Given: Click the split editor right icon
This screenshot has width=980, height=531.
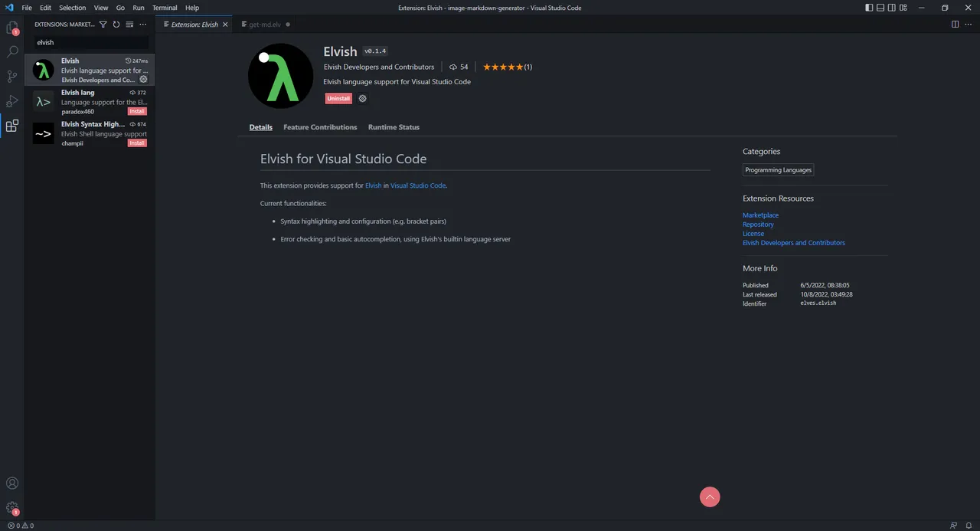Looking at the screenshot, I should (x=955, y=25).
